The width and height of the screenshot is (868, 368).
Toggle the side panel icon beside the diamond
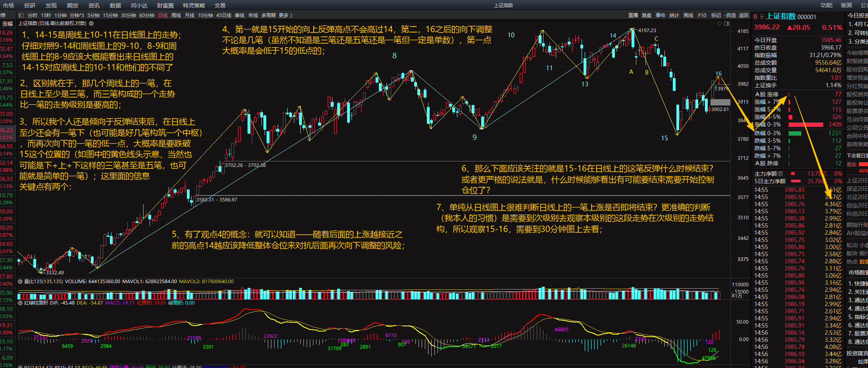727,23
